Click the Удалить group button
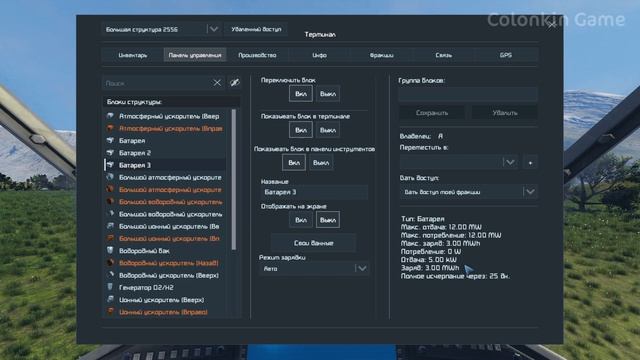The image size is (640, 360). point(504,113)
